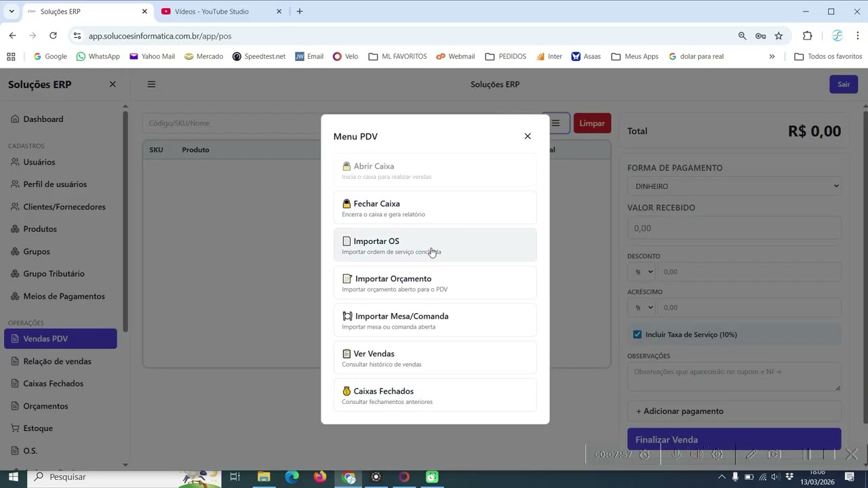Open Microsoft Edge from taskbar

coord(292,477)
